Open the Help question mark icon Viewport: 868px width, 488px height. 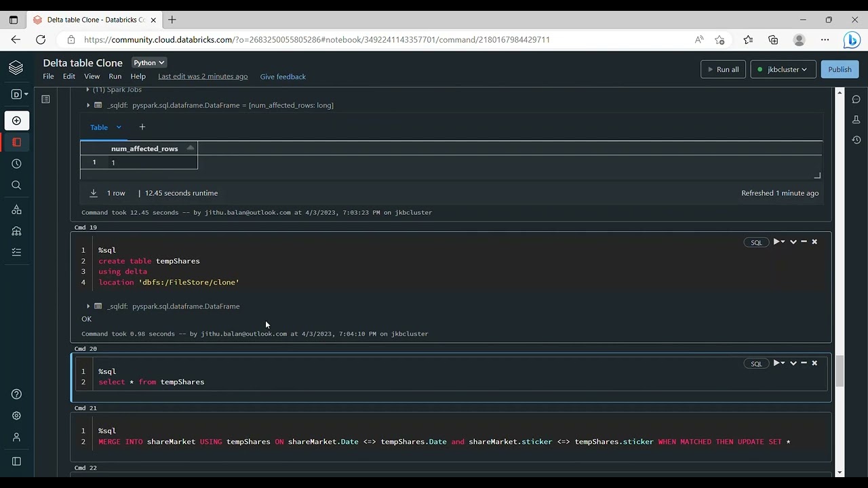pyautogui.click(x=16, y=394)
